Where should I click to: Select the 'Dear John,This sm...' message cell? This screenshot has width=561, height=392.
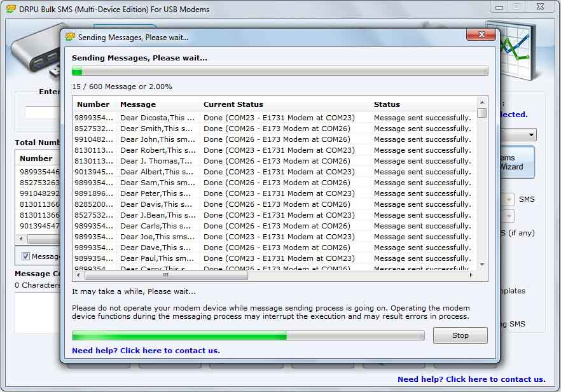[158, 139]
